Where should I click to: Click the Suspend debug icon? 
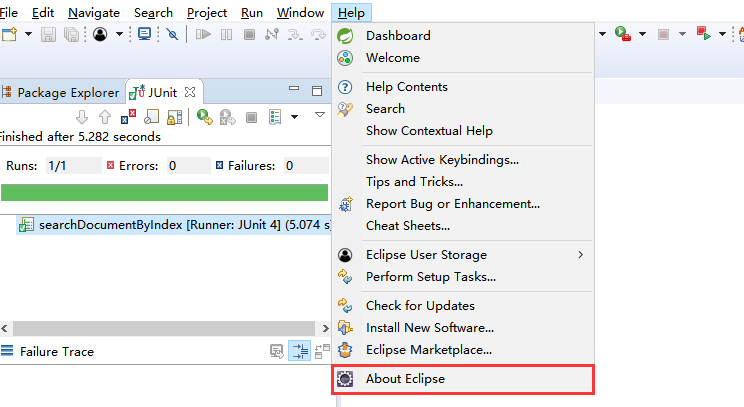pos(226,34)
